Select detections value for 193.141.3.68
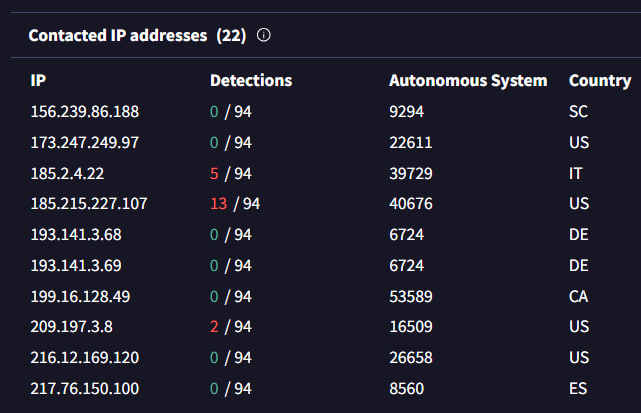The image size is (641, 413). [x=231, y=235]
